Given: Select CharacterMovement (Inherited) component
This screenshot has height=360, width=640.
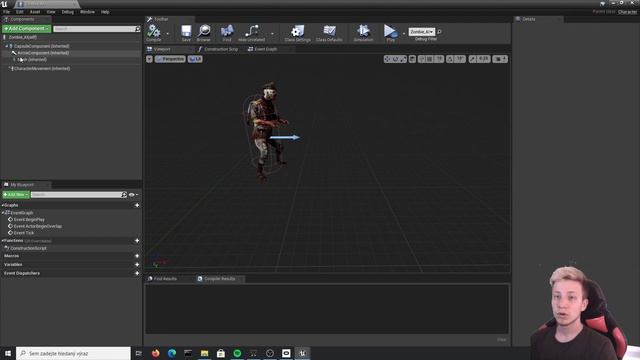Looking at the screenshot, I should point(42,69).
